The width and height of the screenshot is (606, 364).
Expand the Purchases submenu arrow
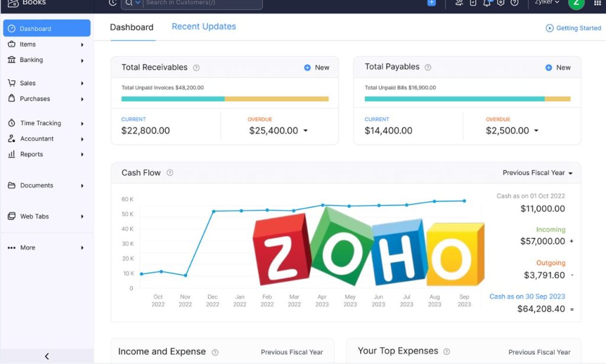point(82,99)
